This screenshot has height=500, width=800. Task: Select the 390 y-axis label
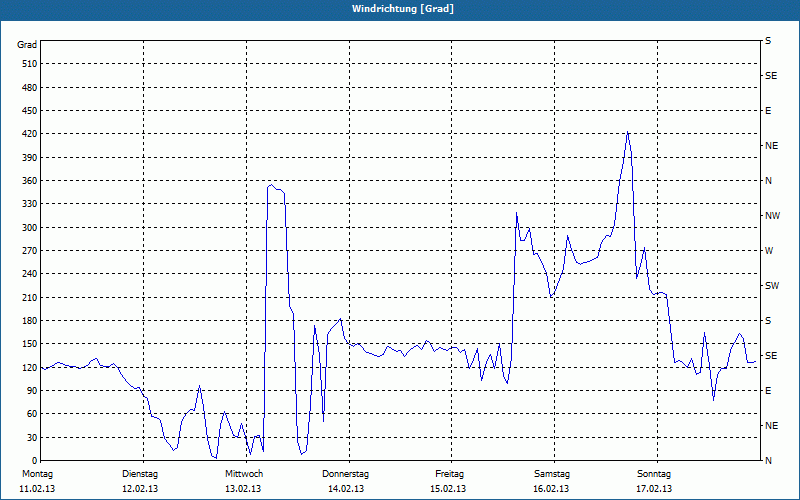(30, 158)
